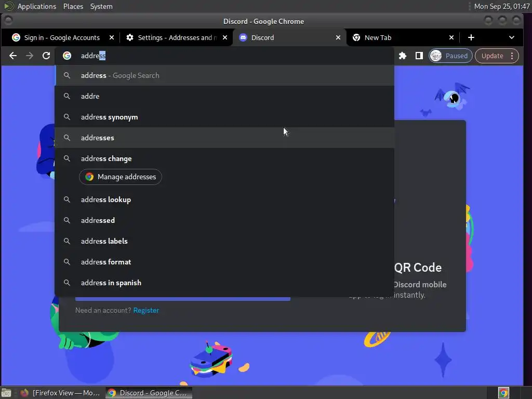
Task: Select the Discord tab
Action: pyautogui.click(x=290, y=37)
